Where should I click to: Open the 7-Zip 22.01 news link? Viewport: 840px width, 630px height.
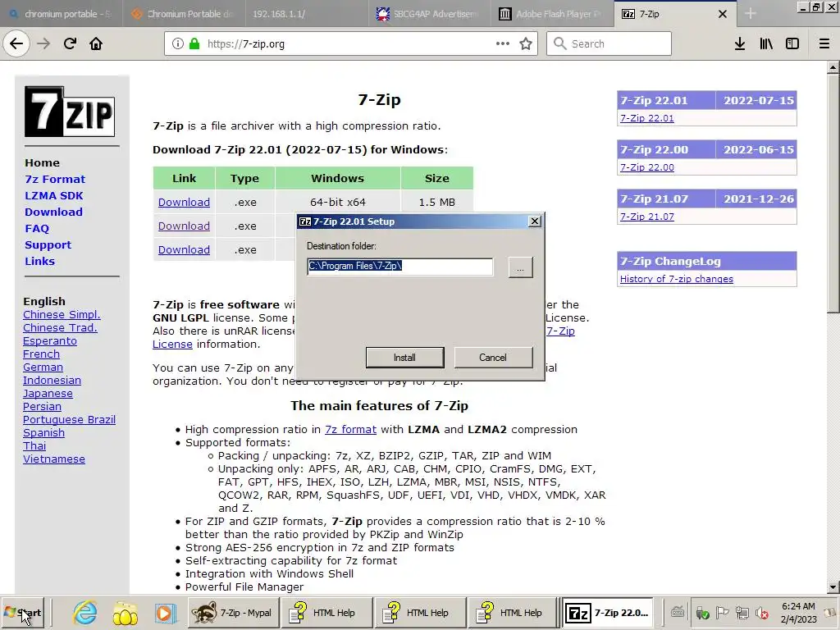[646, 118]
